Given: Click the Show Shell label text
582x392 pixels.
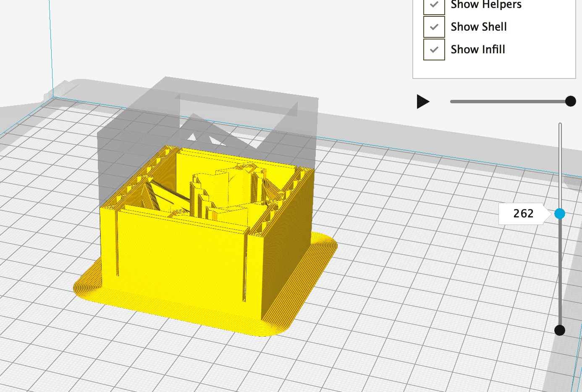Looking at the screenshot, I should [479, 27].
